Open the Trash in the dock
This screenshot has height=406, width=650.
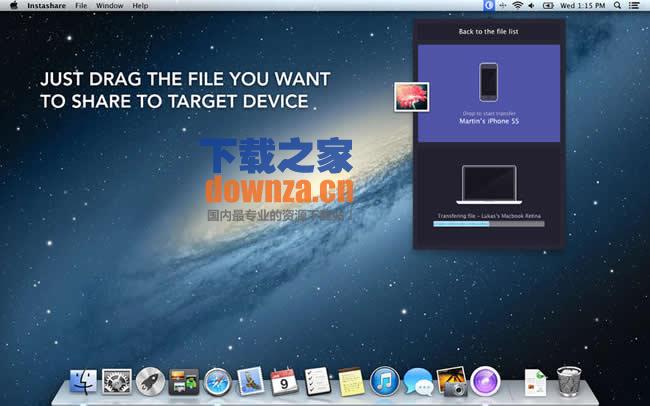[569, 382]
